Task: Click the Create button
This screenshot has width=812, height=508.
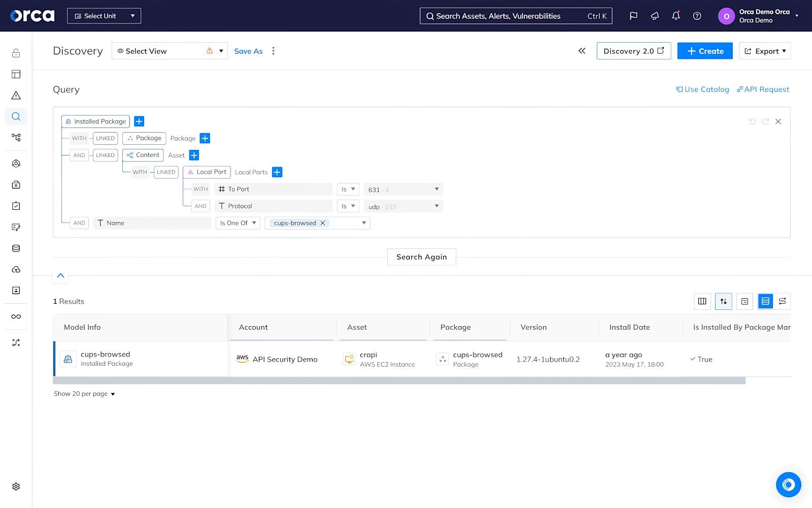Action: pos(705,51)
